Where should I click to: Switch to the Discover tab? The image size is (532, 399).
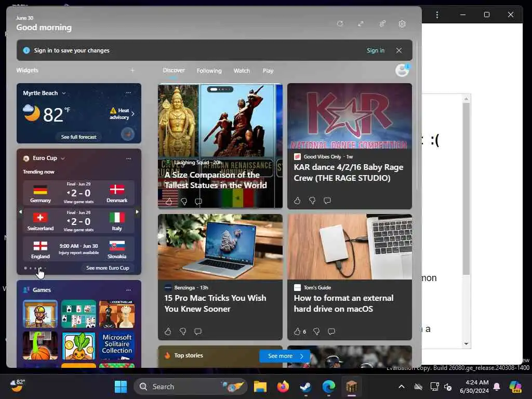[174, 70]
